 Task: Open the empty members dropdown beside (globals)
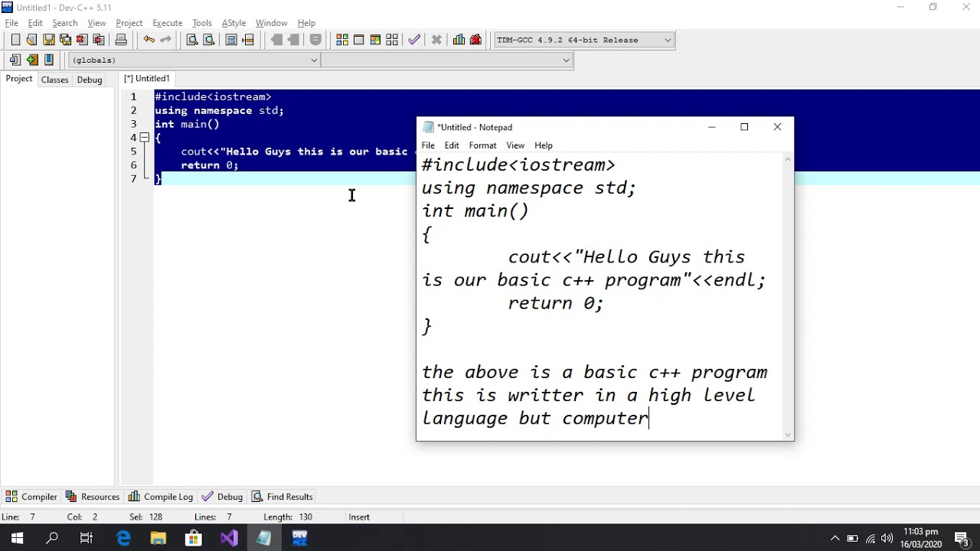447,60
